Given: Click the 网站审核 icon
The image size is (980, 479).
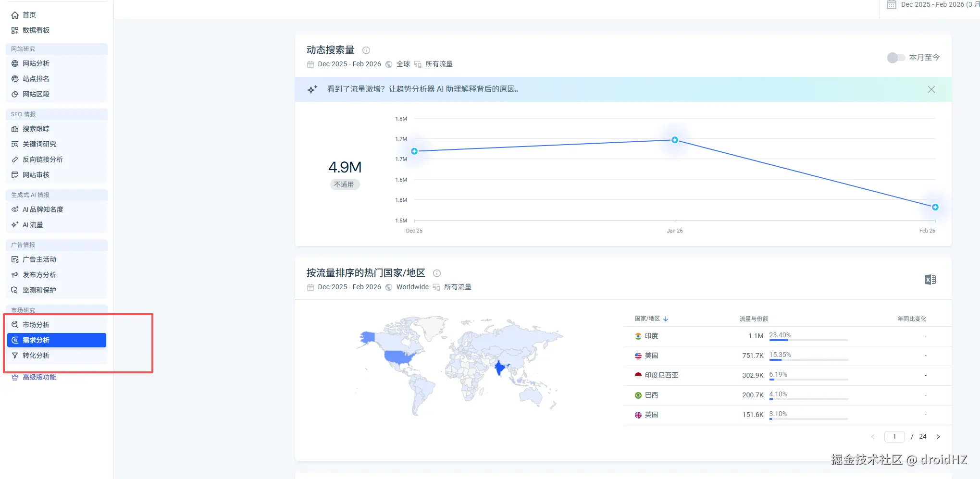Looking at the screenshot, I should click(x=15, y=175).
